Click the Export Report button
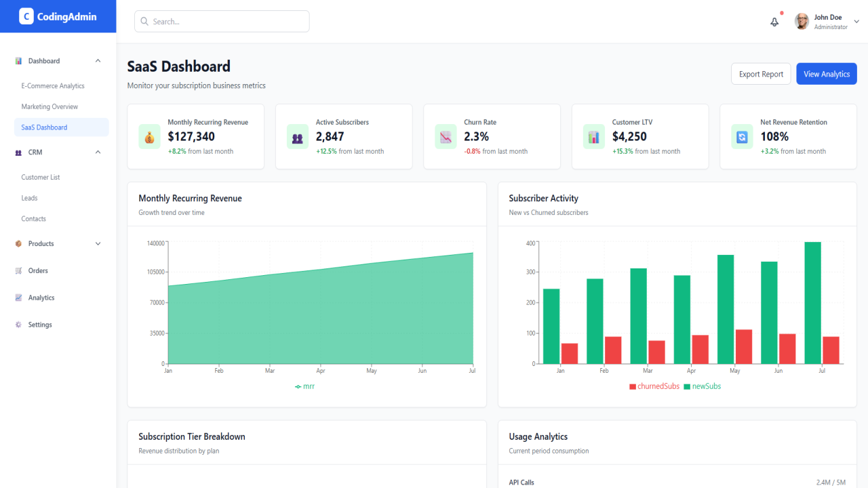 coord(761,74)
